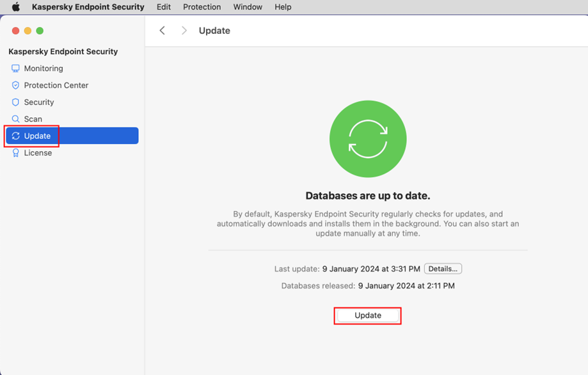Viewport: 588px width, 375px height.
Task: Open the Apple menu icon
Action: tap(16, 7)
